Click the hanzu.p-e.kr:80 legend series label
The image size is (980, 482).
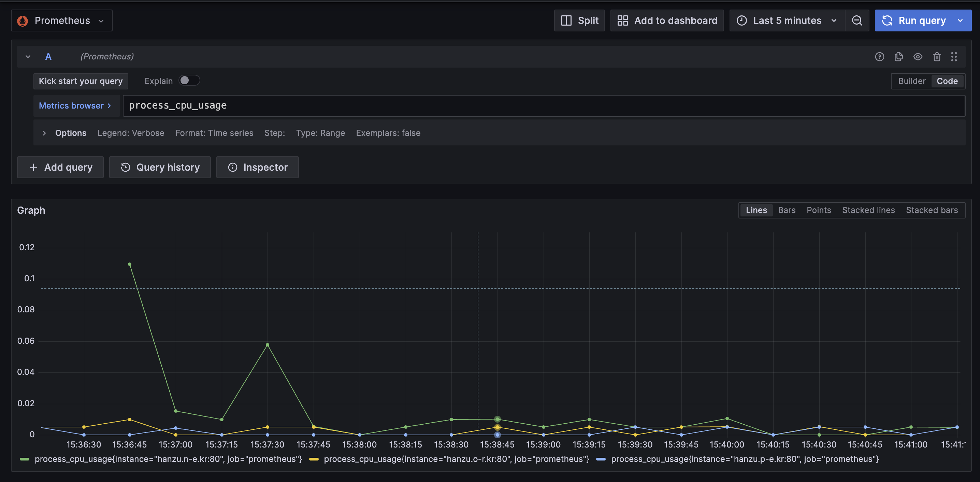click(x=745, y=459)
